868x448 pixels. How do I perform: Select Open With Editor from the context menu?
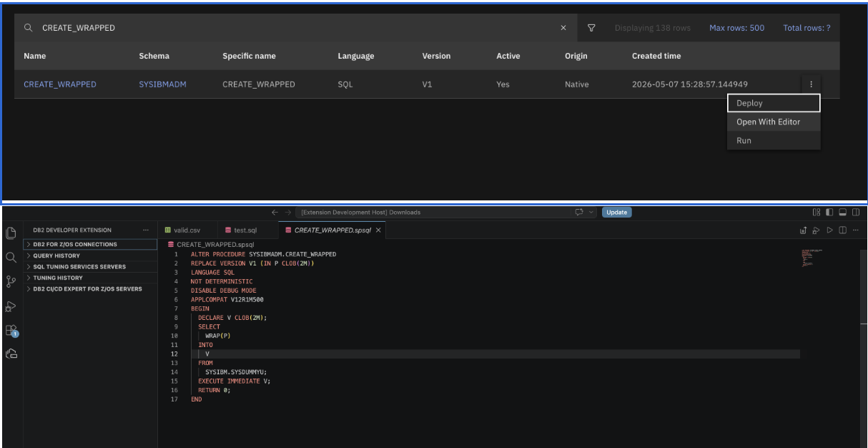(774, 122)
